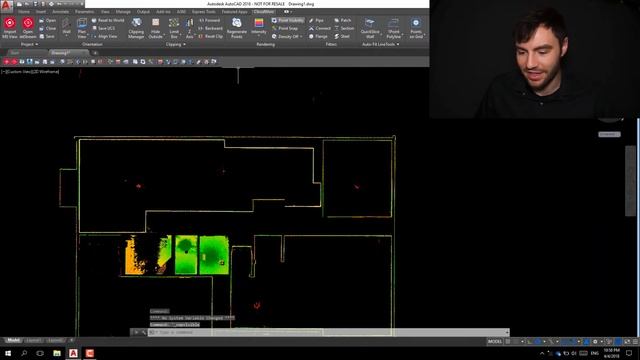Screen dimensions: 640x360
Task: Expand the Auto-Fit Line Tools panel
Action: [x=380, y=44]
